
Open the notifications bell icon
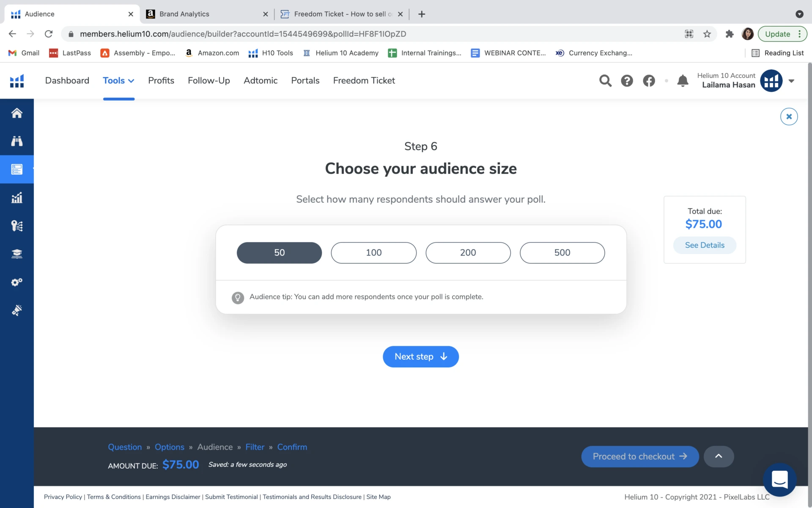(683, 80)
